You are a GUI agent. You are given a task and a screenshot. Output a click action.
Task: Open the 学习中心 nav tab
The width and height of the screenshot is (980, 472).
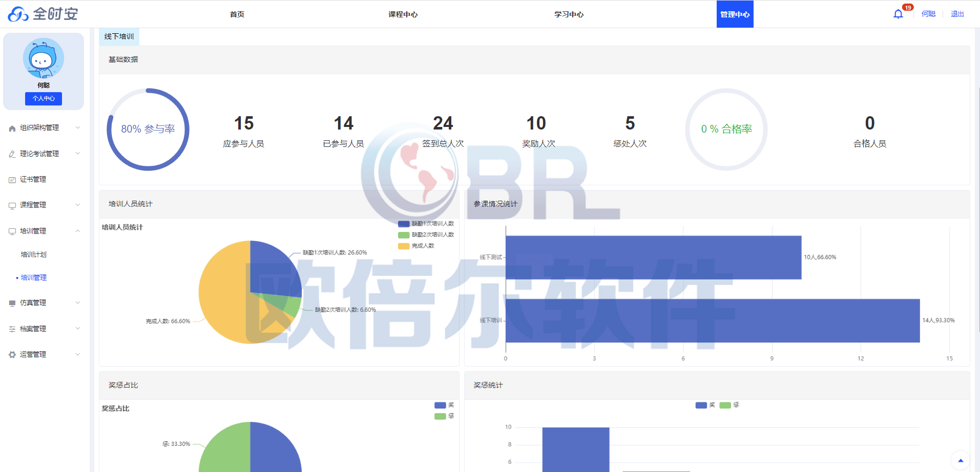tap(569, 14)
